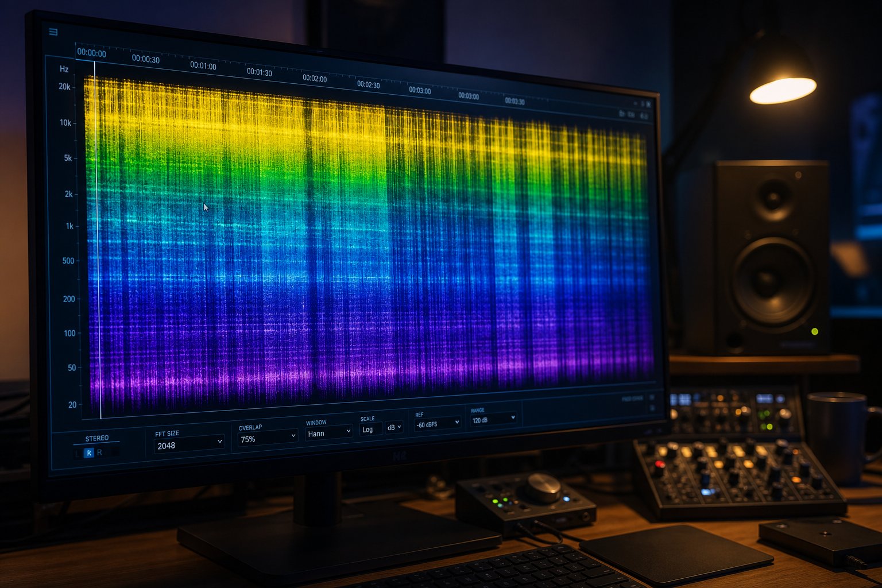This screenshot has height=588, width=882.
Task: Jump to 00:02:30 on the time ruler
Action: coord(369,84)
